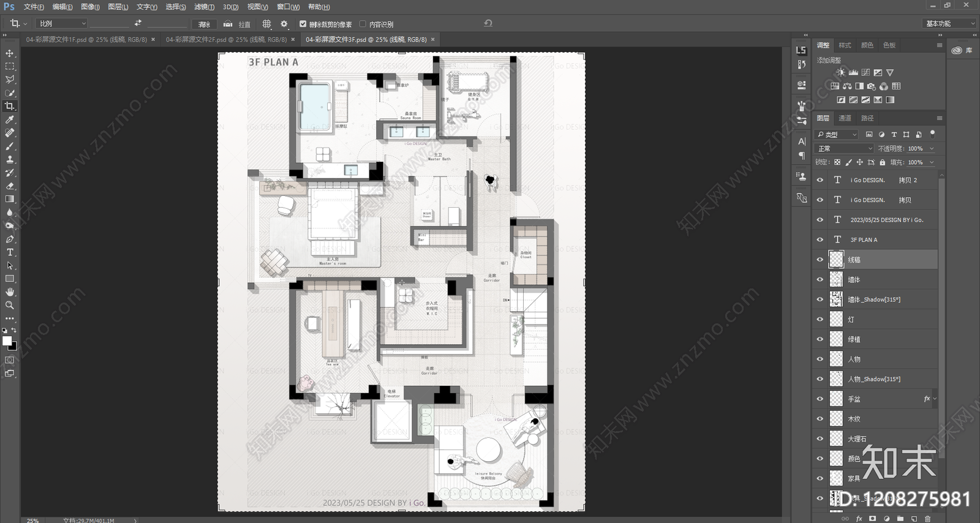Select the Gradient tool
Viewport: 980px width, 523px height.
tap(10, 199)
